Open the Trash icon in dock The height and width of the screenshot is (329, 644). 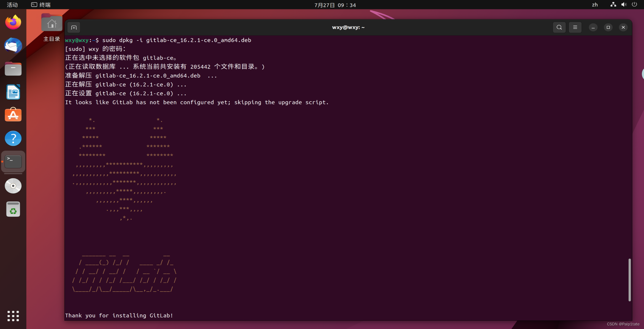tap(13, 209)
